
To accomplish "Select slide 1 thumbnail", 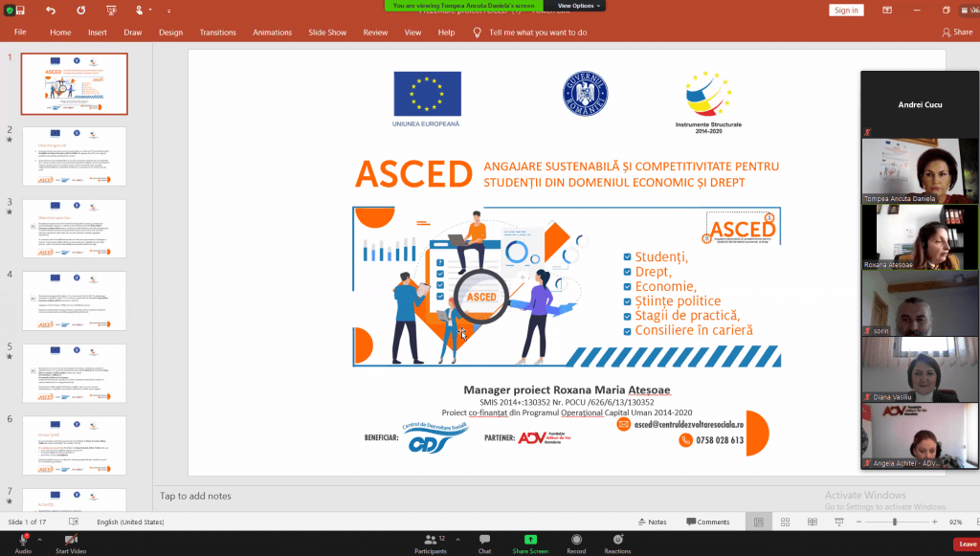I will (75, 83).
